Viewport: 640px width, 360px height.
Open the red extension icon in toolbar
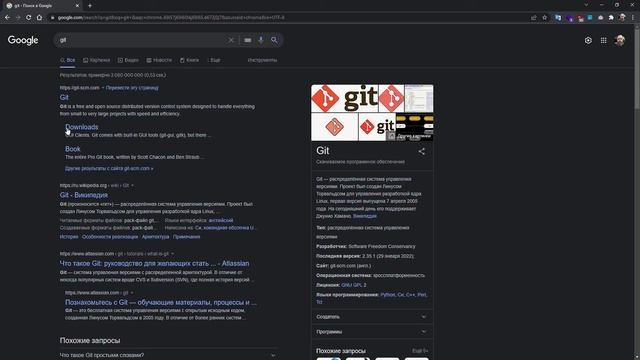click(x=580, y=18)
